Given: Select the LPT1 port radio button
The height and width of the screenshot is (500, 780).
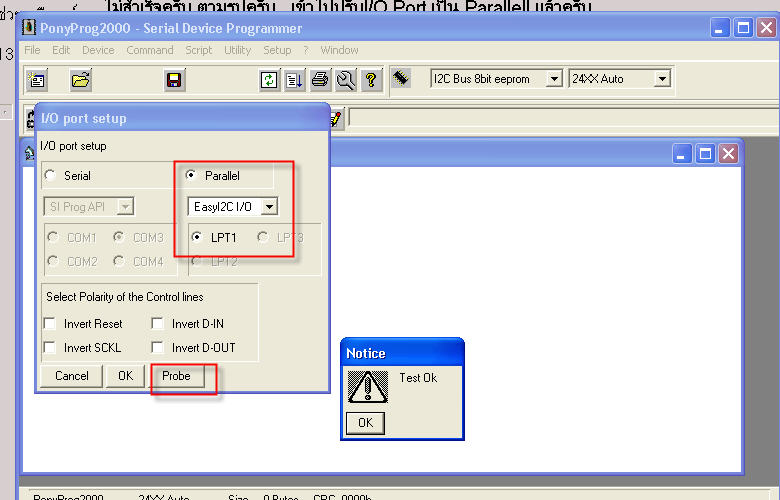Looking at the screenshot, I should pos(197,237).
